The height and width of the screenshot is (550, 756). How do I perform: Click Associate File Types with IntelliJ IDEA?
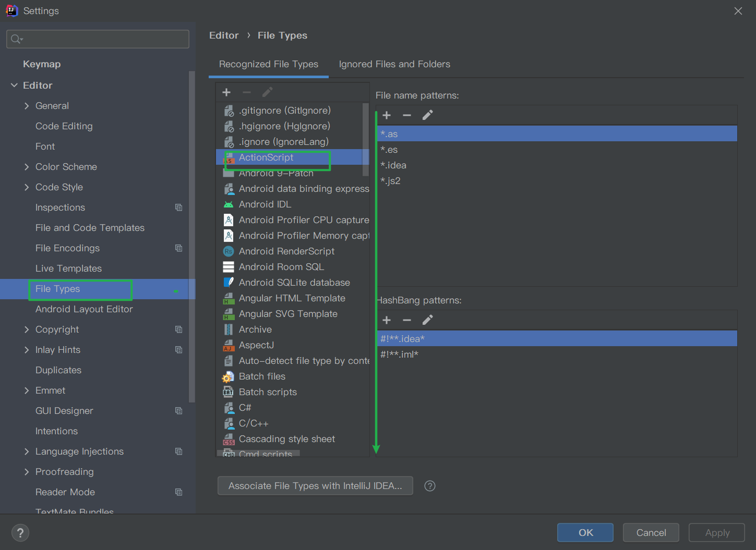(x=315, y=486)
